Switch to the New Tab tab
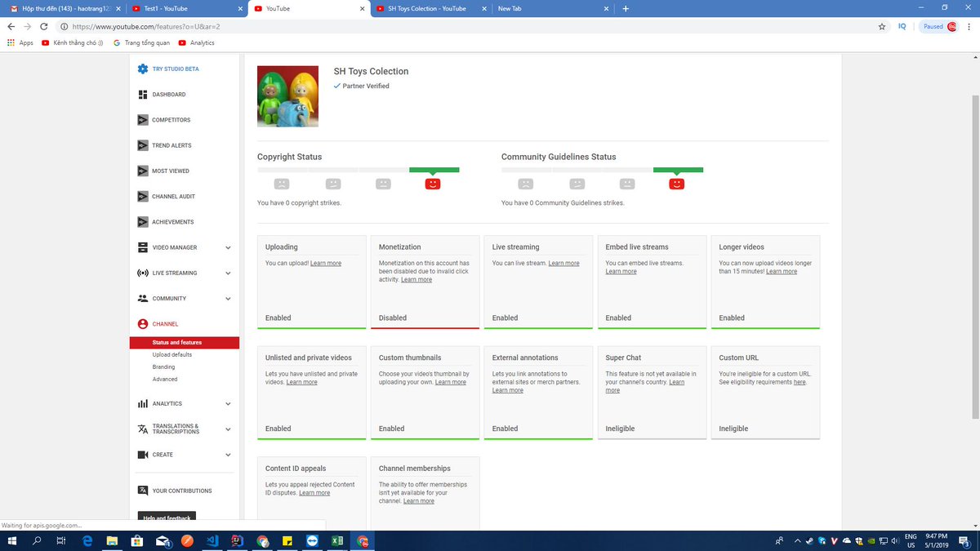Screen dimensions: 980x551 click(x=553, y=8)
